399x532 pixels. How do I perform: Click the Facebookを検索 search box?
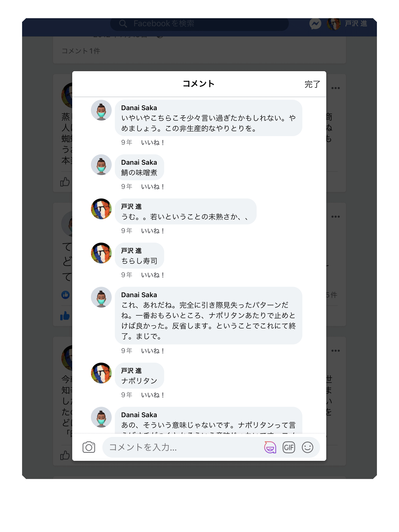(x=199, y=24)
